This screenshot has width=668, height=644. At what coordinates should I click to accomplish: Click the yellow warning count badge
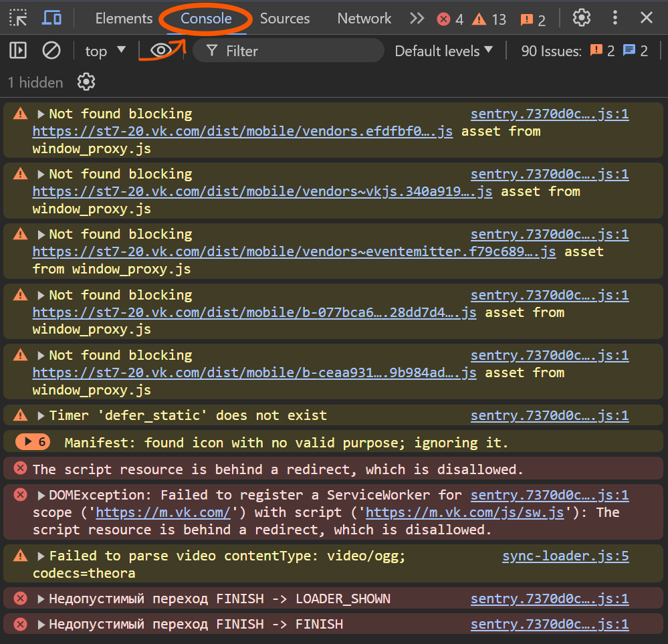[489, 19]
